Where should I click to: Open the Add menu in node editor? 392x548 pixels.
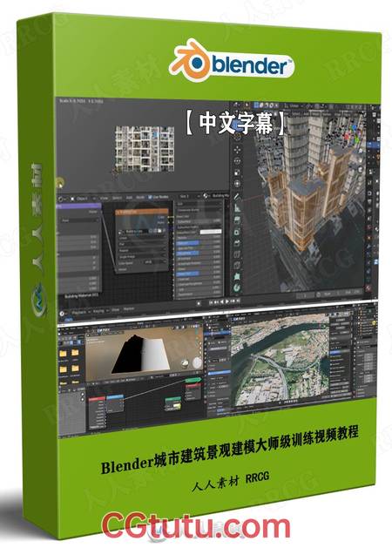click(x=130, y=198)
